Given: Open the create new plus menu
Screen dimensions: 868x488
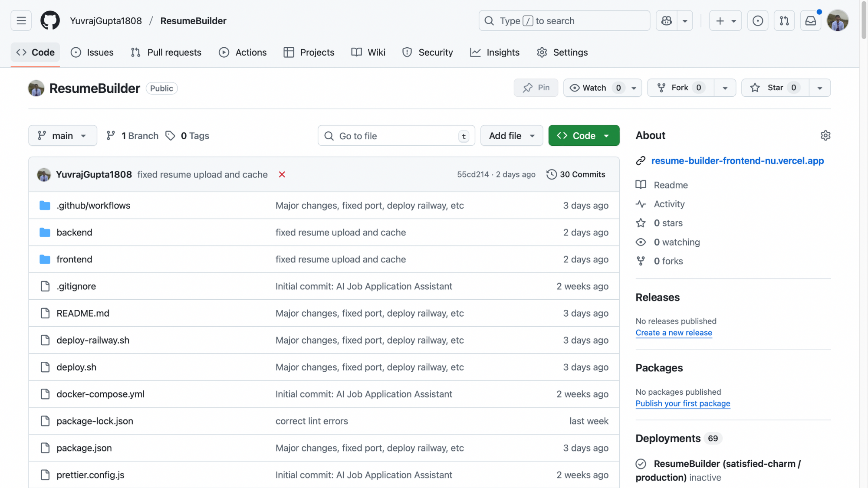Looking at the screenshot, I should click(x=725, y=21).
